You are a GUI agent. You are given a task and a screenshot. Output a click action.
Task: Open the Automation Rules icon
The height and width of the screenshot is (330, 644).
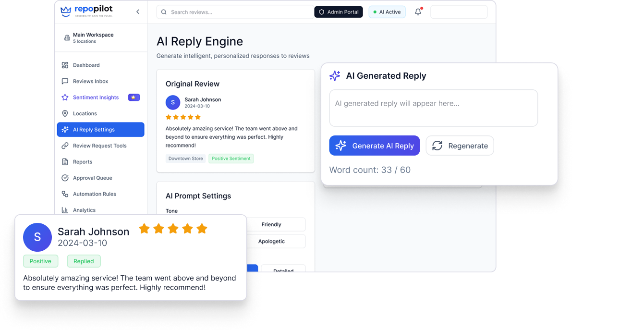65,194
